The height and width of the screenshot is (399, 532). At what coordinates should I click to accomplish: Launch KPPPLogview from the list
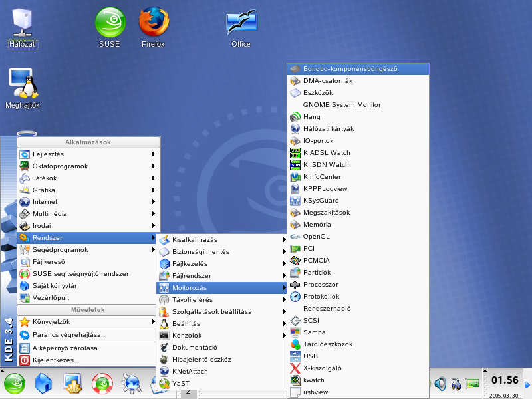click(x=358, y=189)
